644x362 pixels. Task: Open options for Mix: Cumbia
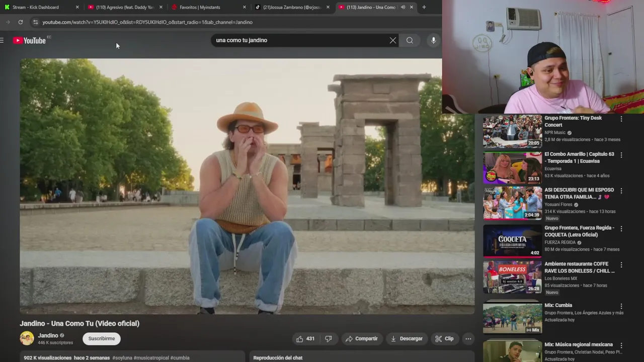click(x=621, y=306)
